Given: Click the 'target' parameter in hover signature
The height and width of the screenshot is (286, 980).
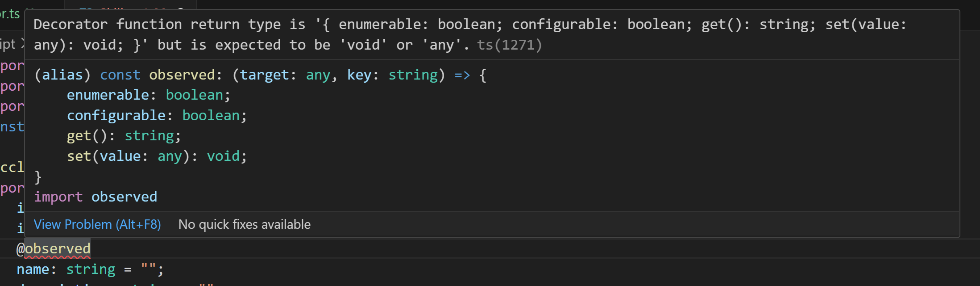Looking at the screenshot, I should pyautogui.click(x=264, y=75).
